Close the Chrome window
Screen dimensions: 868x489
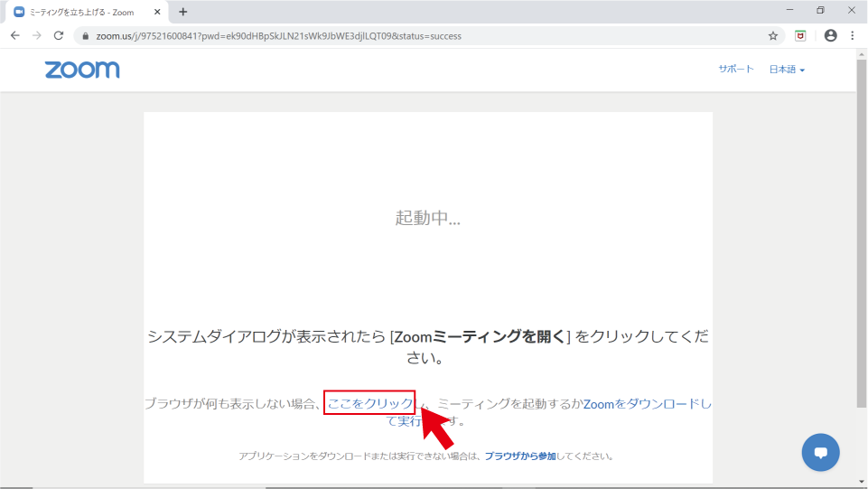click(x=852, y=11)
